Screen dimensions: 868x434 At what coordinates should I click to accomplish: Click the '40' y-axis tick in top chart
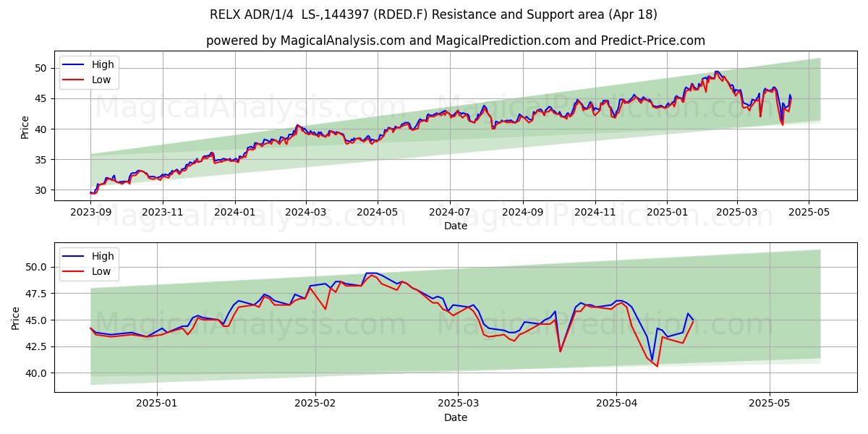click(x=42, y=129)
